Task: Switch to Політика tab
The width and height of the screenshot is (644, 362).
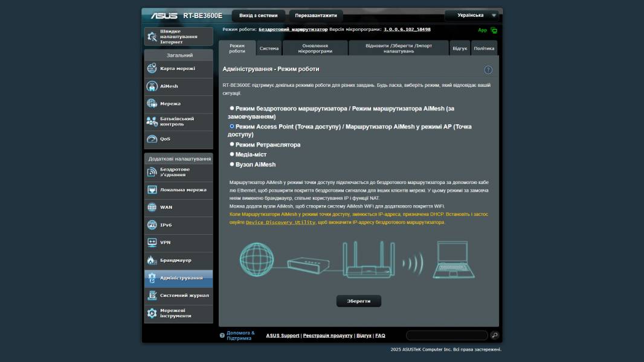Action: tap(484, 48)
